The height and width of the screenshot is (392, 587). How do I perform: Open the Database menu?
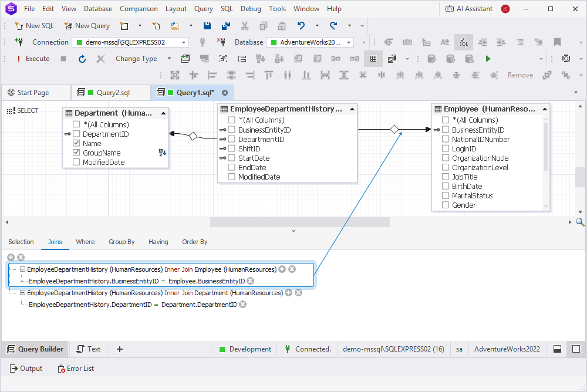(x=97, y=9)
